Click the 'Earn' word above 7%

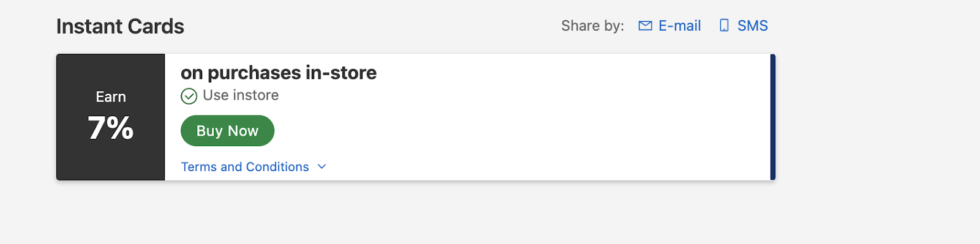(111, 97)
